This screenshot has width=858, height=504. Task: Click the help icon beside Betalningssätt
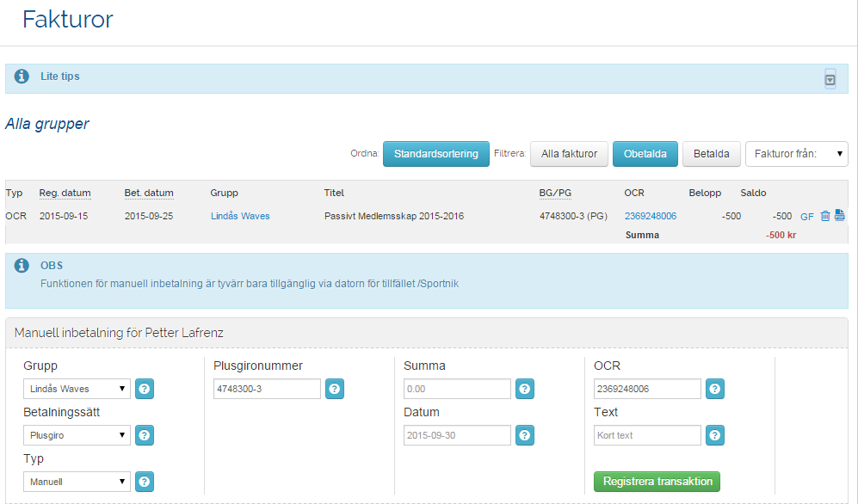click(145, 435)
